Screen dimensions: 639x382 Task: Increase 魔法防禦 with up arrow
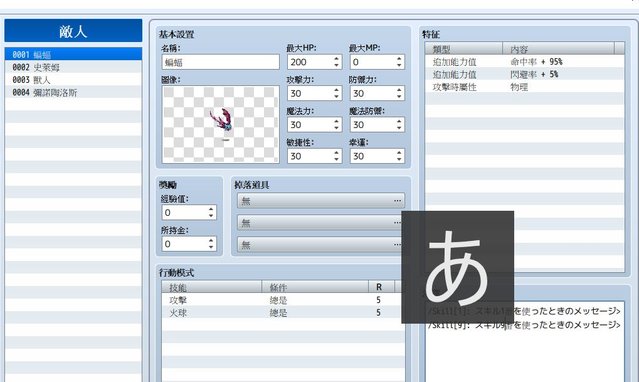coord(399,121)
